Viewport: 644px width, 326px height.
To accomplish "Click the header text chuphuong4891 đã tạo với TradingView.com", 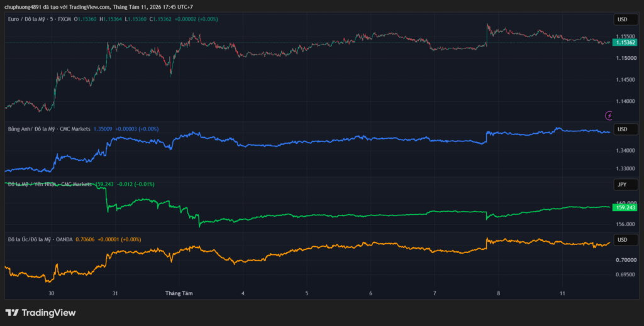I will point(57,7).
